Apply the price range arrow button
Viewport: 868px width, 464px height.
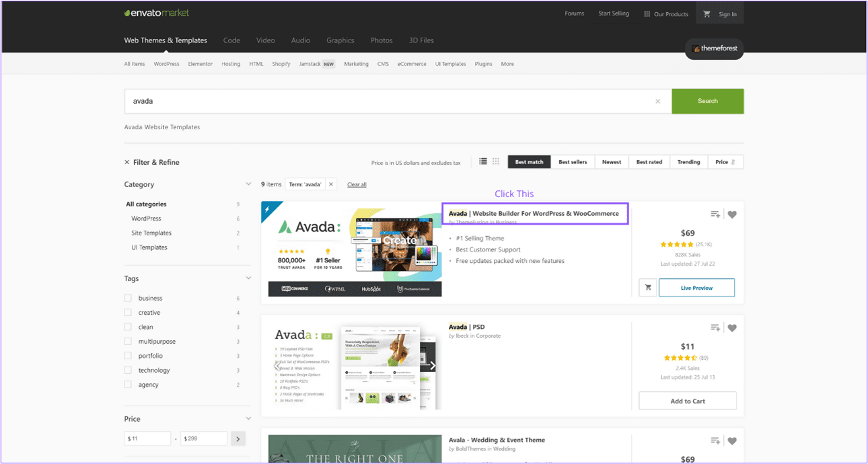pos(238,439)
